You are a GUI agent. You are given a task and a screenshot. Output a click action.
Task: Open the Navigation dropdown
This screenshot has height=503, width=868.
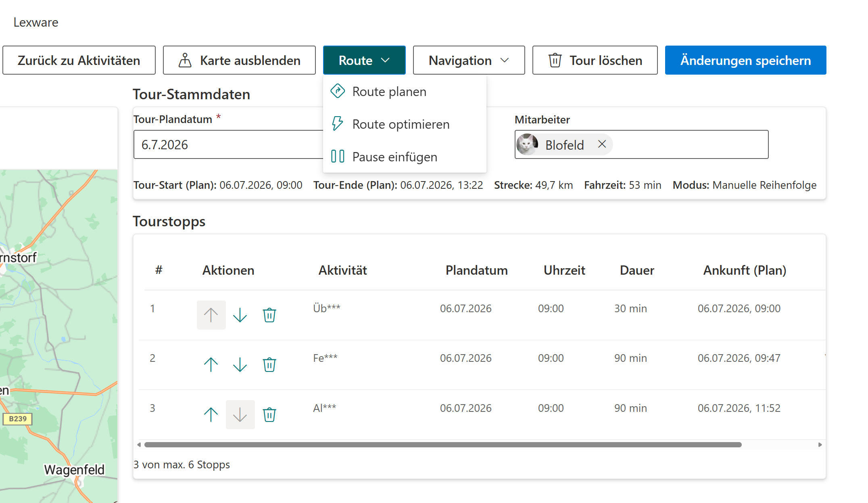tap(469, 60)
